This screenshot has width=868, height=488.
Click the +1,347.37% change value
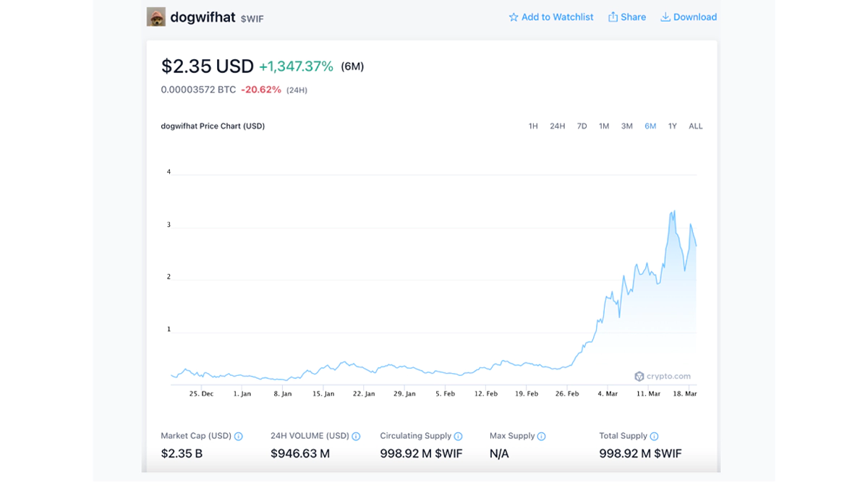click(297, 67)
